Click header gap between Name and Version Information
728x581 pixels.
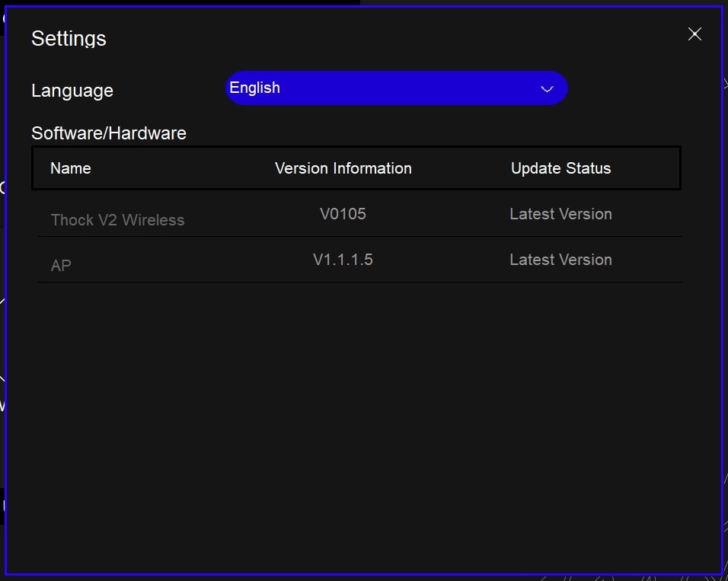click(x=183, y=168)
